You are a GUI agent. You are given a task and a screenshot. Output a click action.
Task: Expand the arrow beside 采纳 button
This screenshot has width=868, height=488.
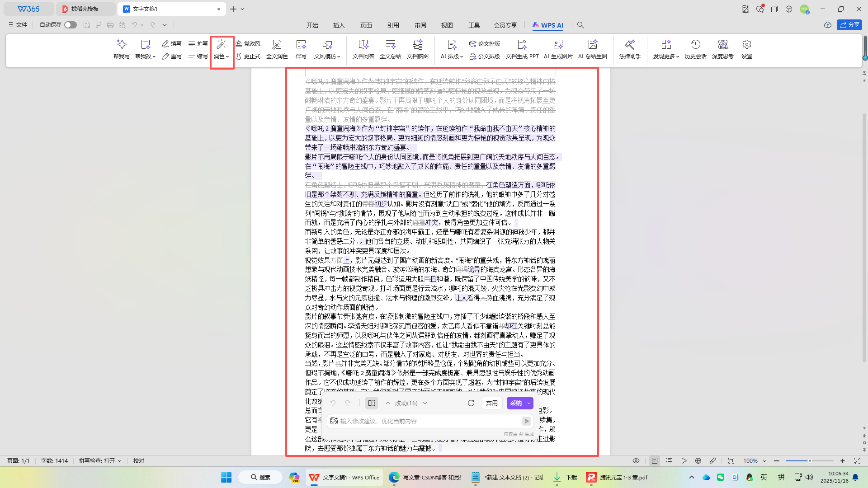click(x=528, y=403)
